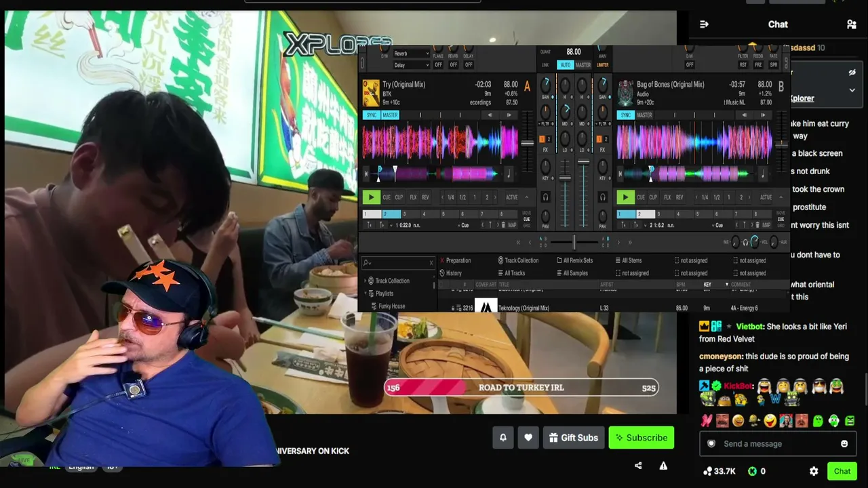
Task: Set loop size 1/4 on deck A
Action: 451,197
